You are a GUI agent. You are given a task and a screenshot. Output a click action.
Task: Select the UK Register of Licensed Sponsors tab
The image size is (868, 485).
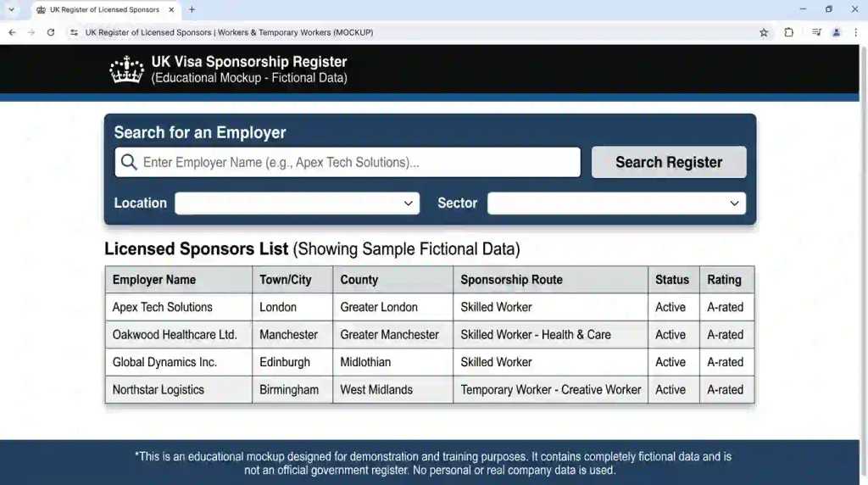click(105, 9)
